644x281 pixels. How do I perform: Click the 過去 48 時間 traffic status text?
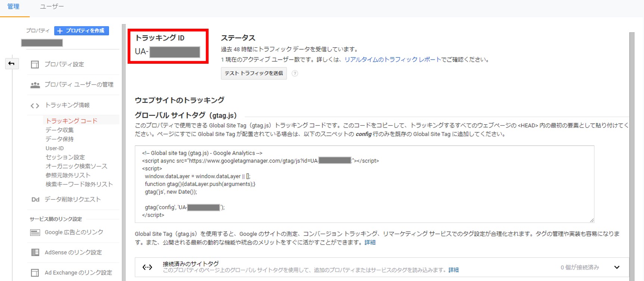click(290, 49)
